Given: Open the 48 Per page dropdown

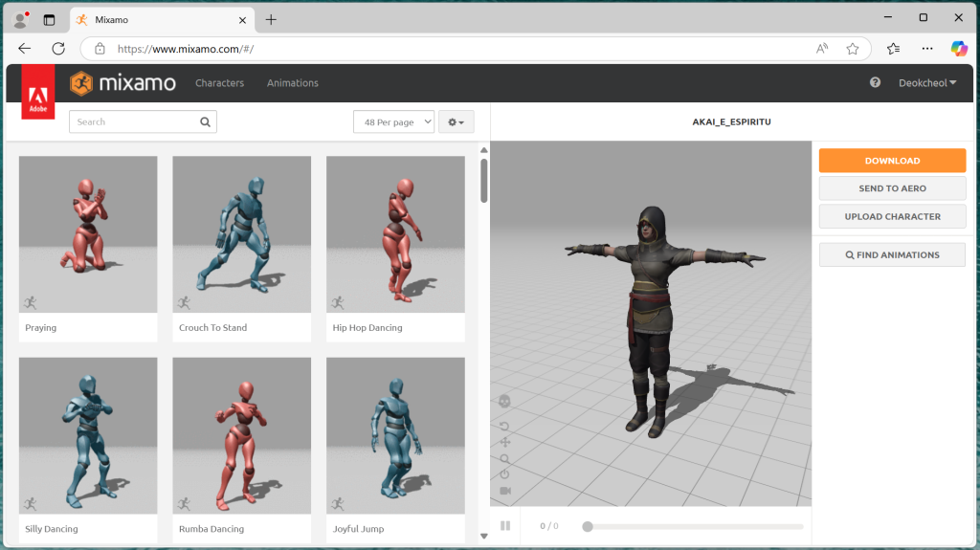Looking at the screenshot, I should 393,121.
